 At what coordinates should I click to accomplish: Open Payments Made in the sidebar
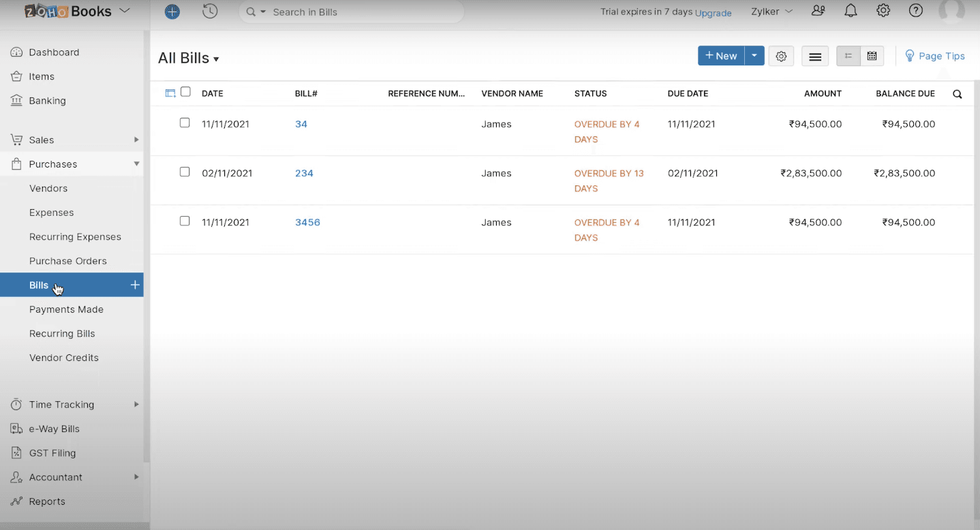point(66,309)
